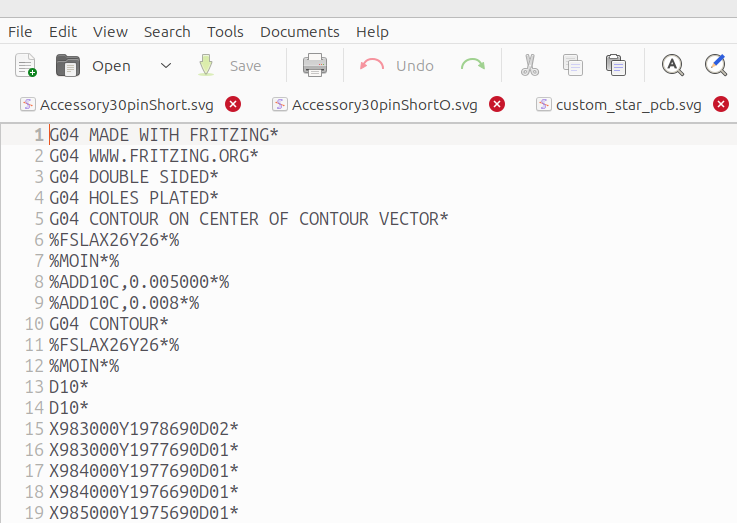Open the File menu
Image resolution: width=737 pixels, height=523 pixels.
(x=20, y=32)
